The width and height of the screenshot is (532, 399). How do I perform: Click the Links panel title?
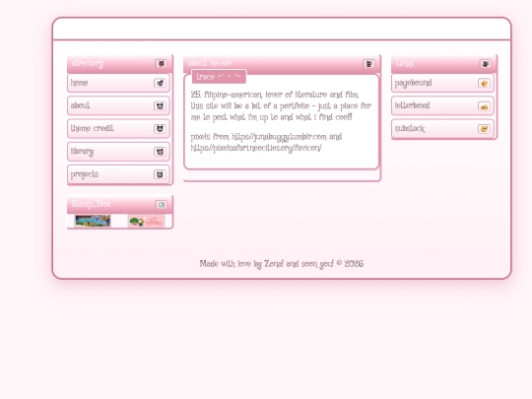click(x=405, y=63)
